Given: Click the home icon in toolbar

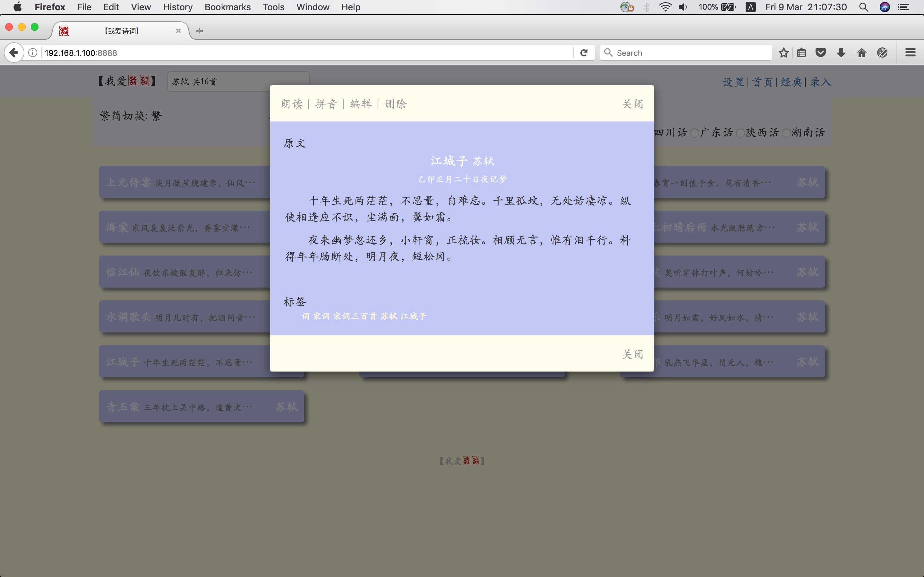Looking at the screenshot, I should pos(861,53).
